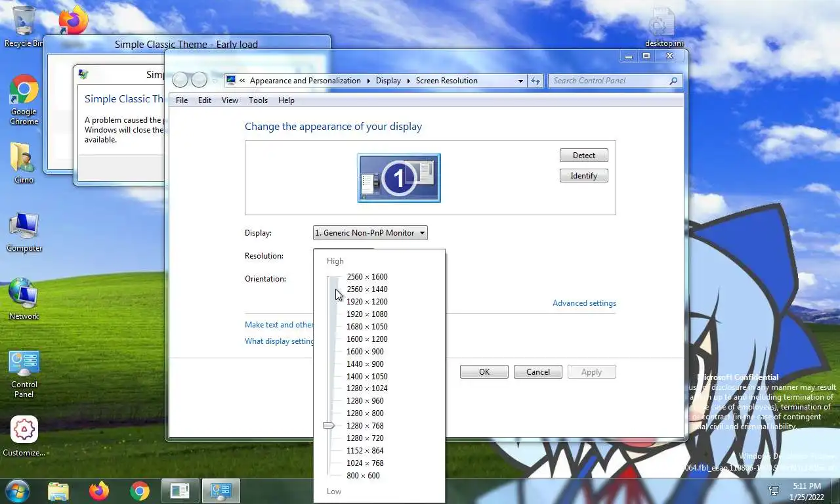The image size is (840, 504).
Task: Launch Windows Explorer from the taskbar
Action: 58,491
